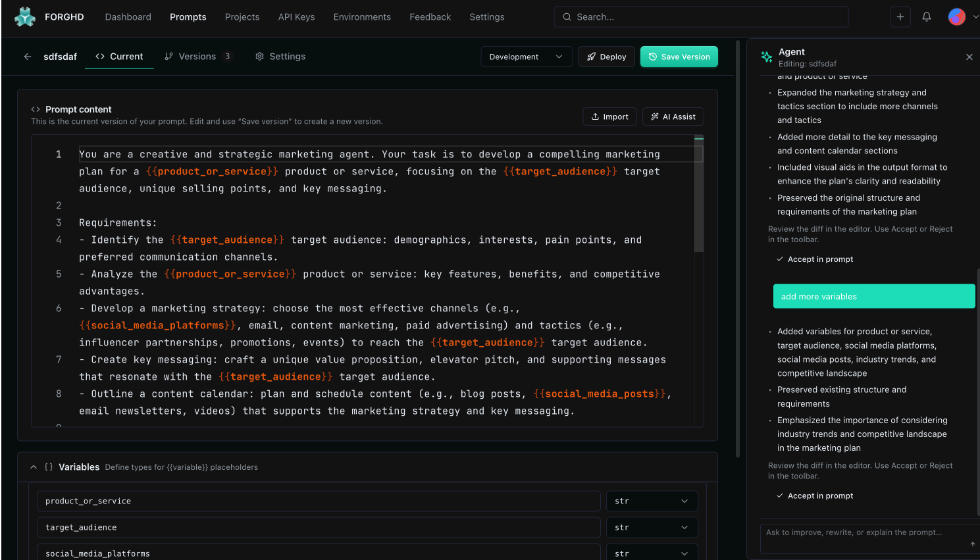Viewport: 980px width, 560px height.
Task: Click the 'Requirements:' line in the editor
Action: pyautogui.click(x=118, y=222)
